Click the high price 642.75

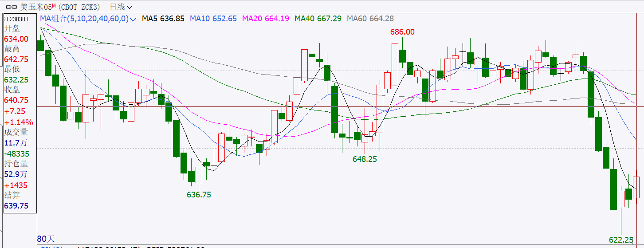[16, 59]
